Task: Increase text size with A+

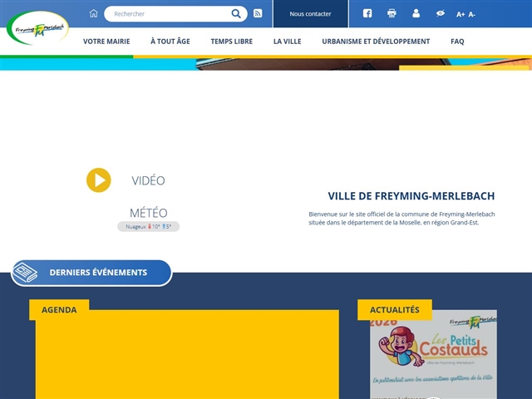Action: (461, 14)
